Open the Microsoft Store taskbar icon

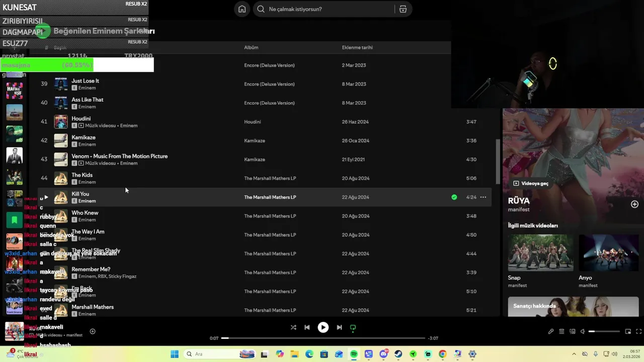pos(324,354)
